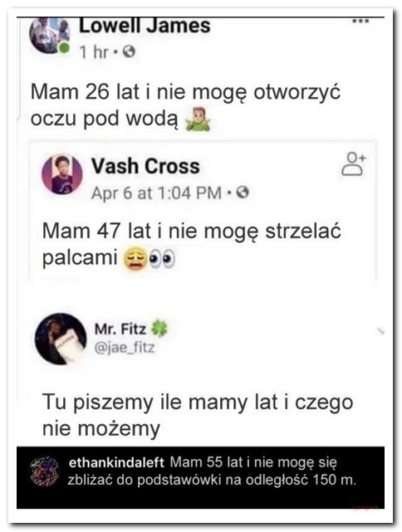Click the eyes emoji

coord(162,259)
